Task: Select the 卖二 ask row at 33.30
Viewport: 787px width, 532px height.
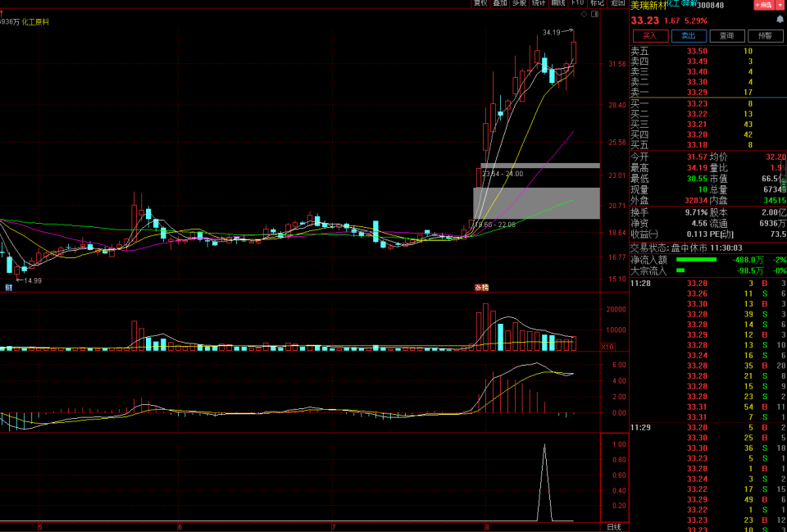Action: tap(708, 82)
